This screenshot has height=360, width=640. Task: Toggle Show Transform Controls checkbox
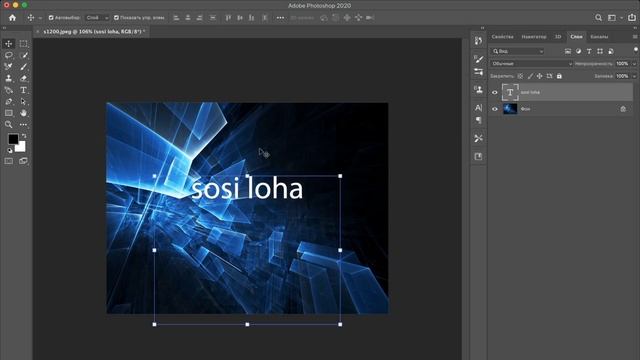[x=116, y=18]
